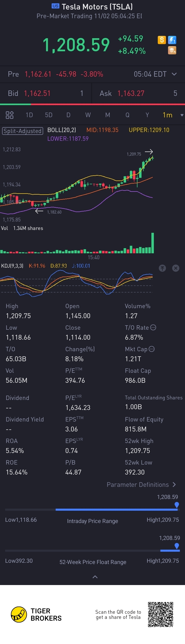Tap the T/O Rate value 6.87%
The image size is (185, 644).
(134, 337)
